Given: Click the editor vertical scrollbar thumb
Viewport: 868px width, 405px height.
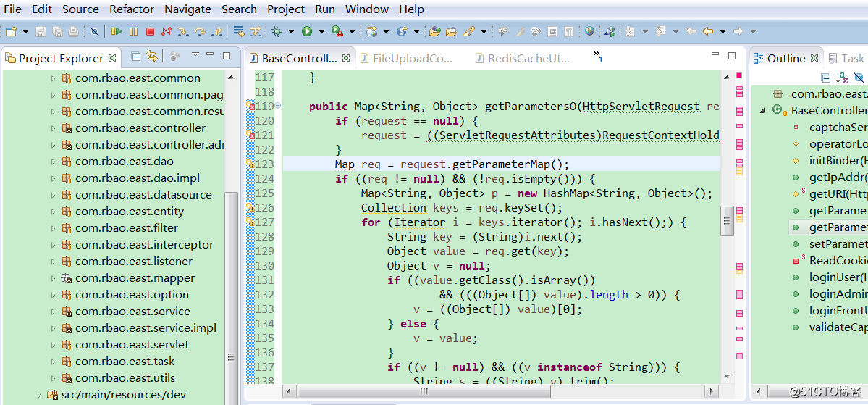Looking at the screenshot, I should tap(728, 222).
